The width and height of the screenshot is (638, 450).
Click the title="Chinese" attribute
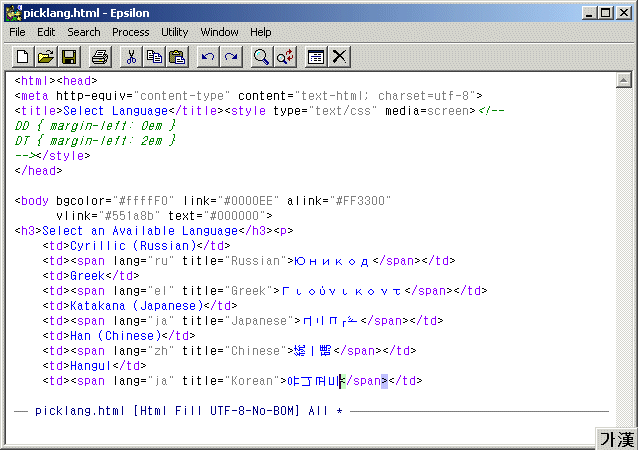235,351
